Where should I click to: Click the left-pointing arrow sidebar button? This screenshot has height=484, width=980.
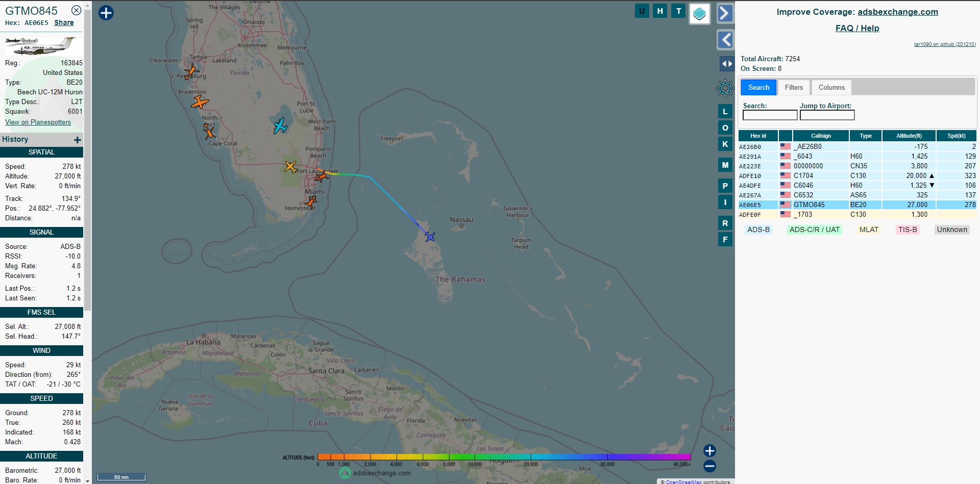pyautogui.click(x=725, y=39)
